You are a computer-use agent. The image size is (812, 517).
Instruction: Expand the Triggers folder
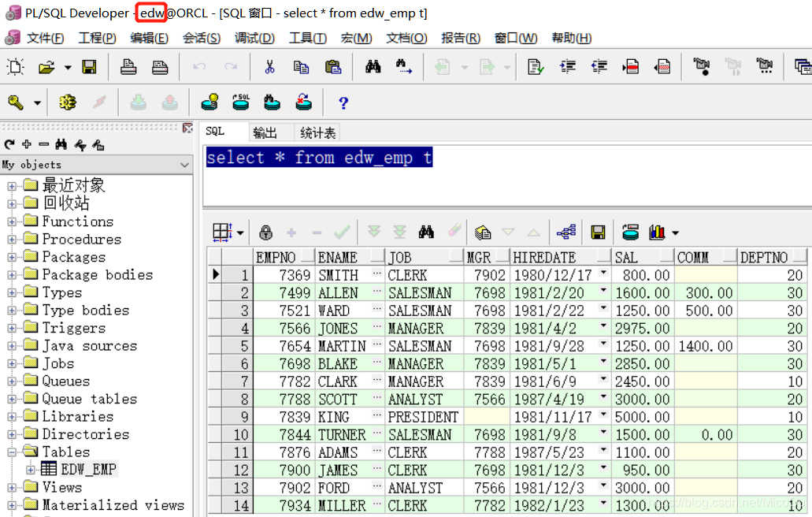[11, 328]
